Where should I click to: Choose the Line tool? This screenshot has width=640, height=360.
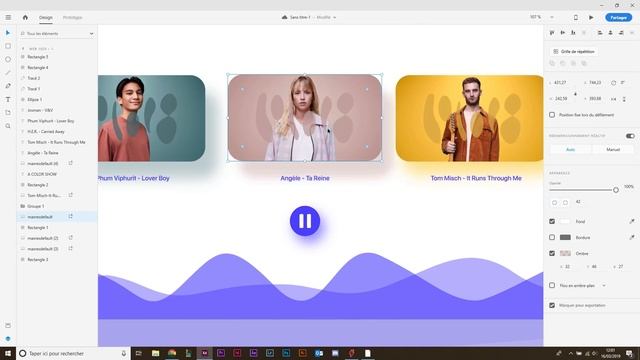point(8,73)
